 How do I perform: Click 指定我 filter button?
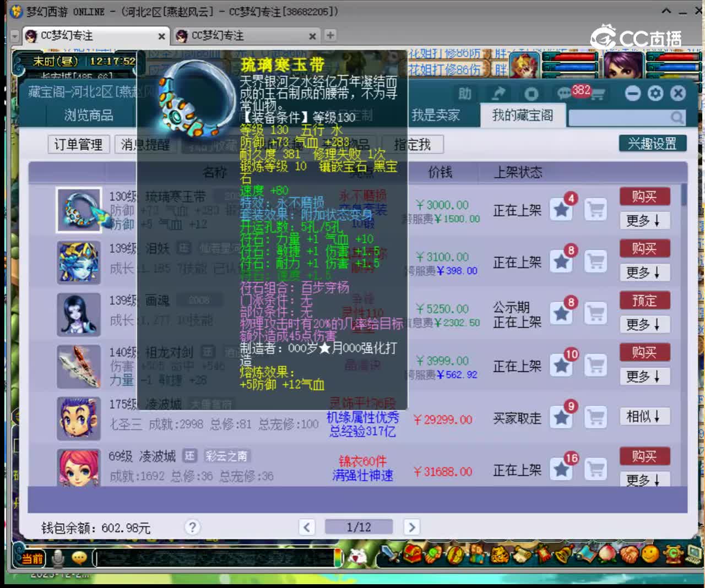[412, 144]
